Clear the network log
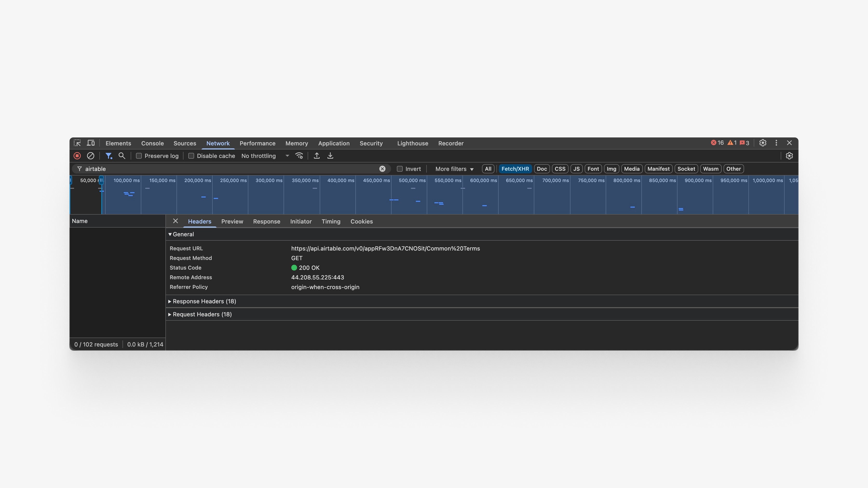 pos(90,156)
